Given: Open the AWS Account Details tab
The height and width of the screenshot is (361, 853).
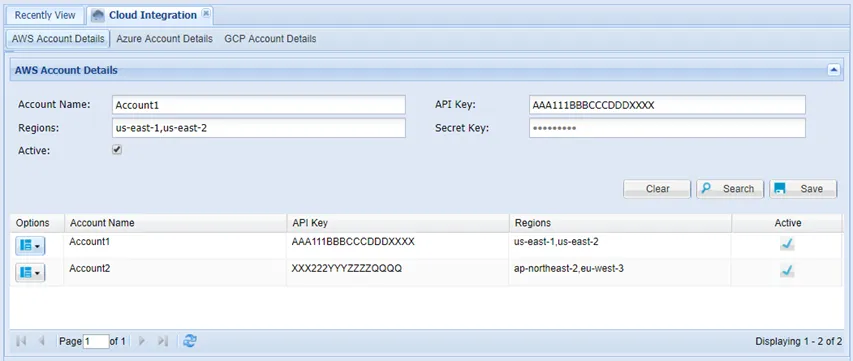Looking at the screenshot, I should click(x=58, y=39).
